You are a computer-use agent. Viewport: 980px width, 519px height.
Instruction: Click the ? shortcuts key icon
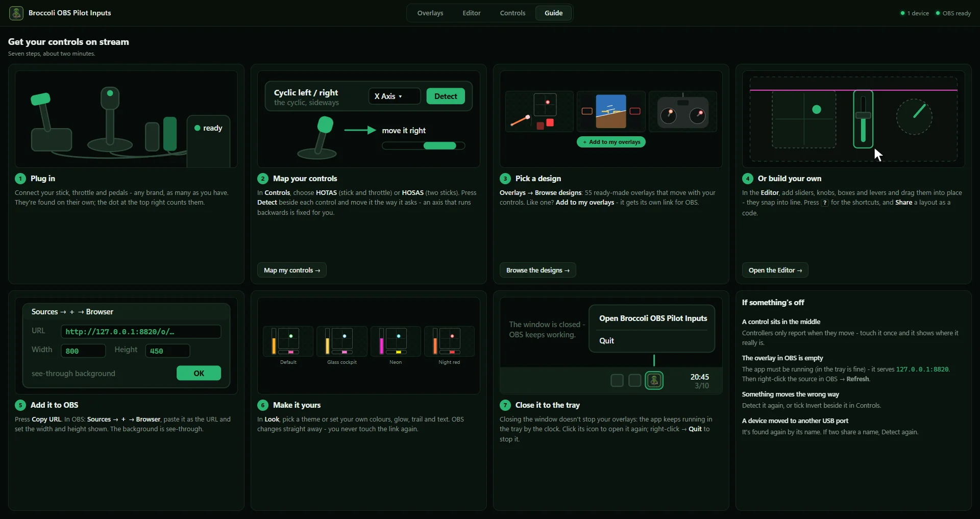coord(825,203)
